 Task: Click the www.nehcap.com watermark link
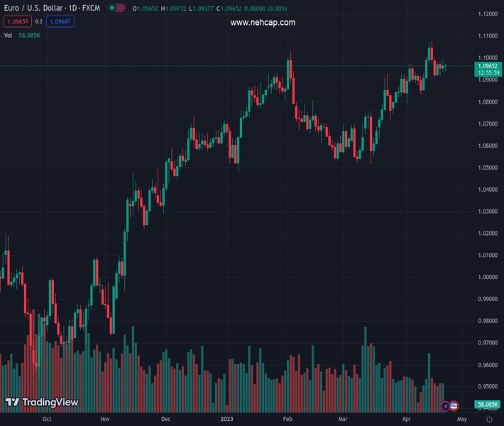(x=263, y=23)
